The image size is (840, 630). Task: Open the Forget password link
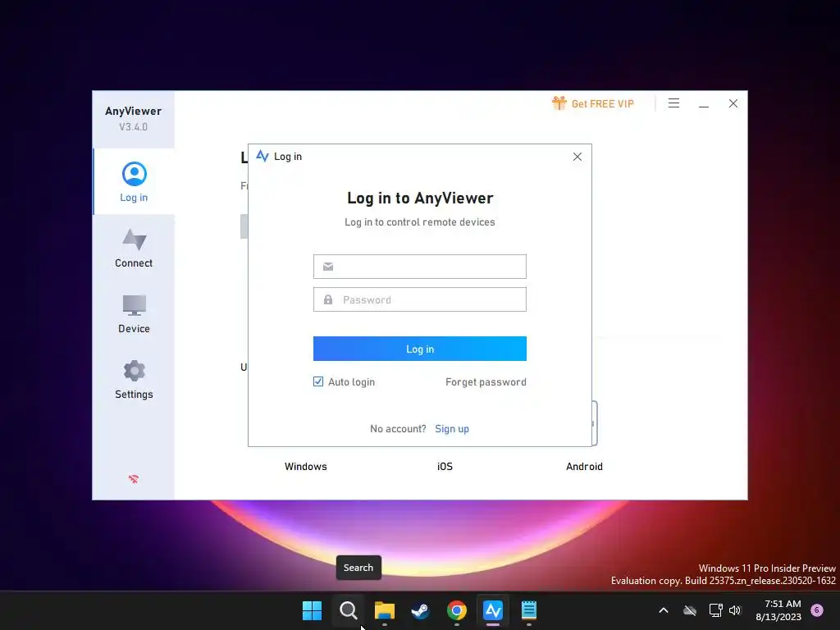(486, 382)
